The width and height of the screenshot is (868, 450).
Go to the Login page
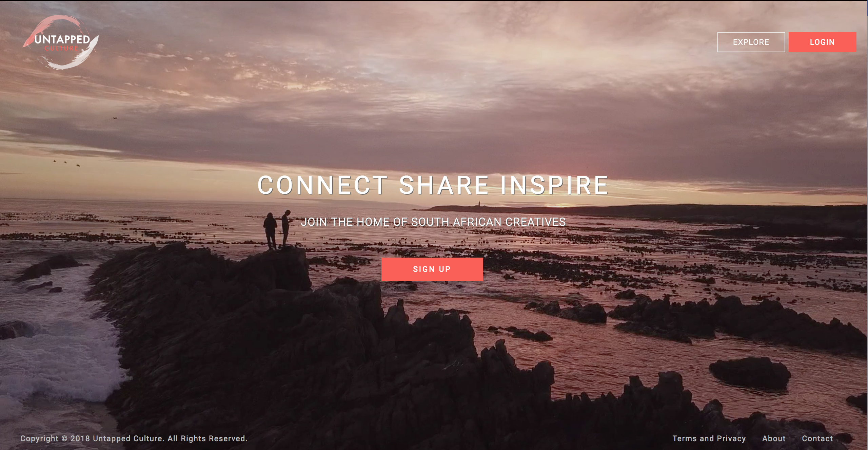(822, 42)
